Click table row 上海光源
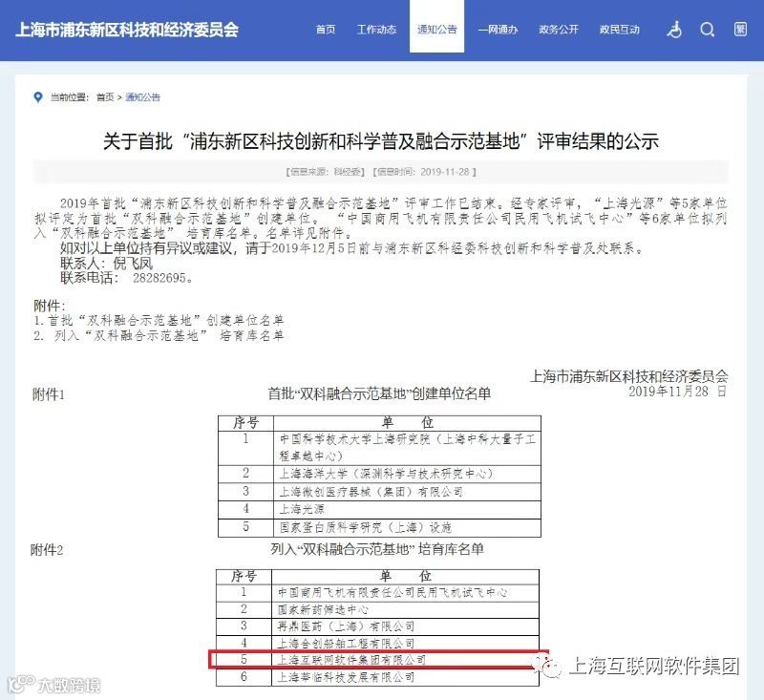764x700 pixels. 379,510
